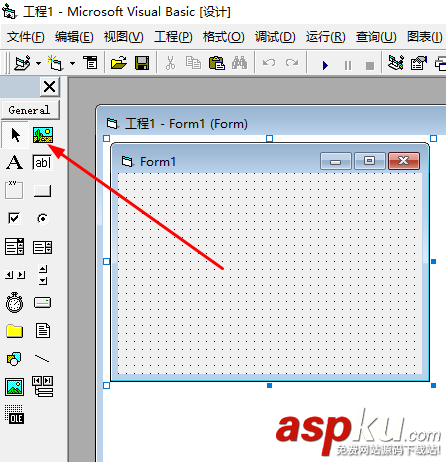
Task: Click the Break pause button
Action: click(x=348, y=65)
